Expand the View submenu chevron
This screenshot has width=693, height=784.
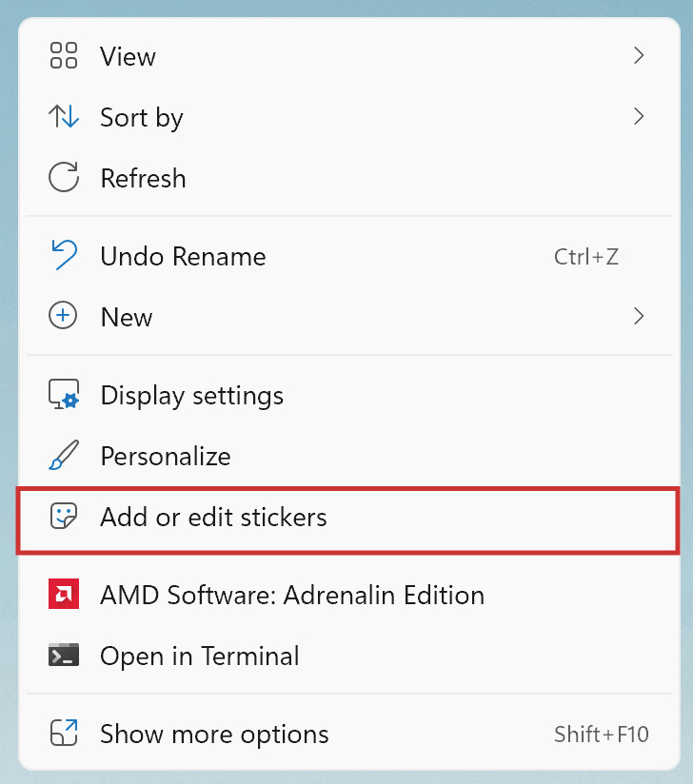coord(639,55)
